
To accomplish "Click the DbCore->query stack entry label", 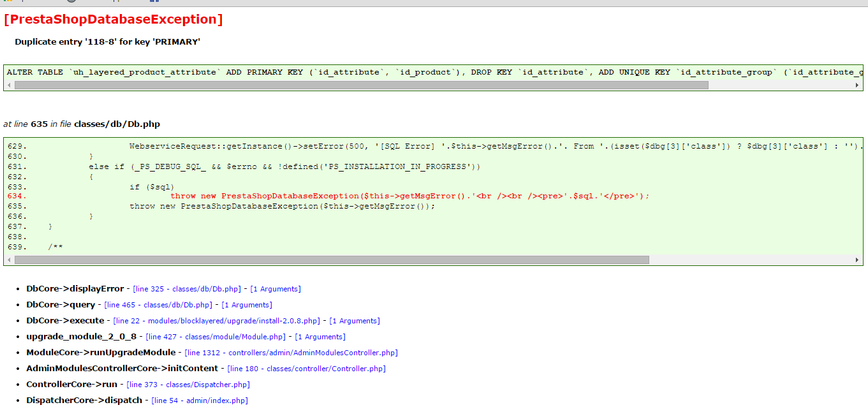I will [61, 305].
